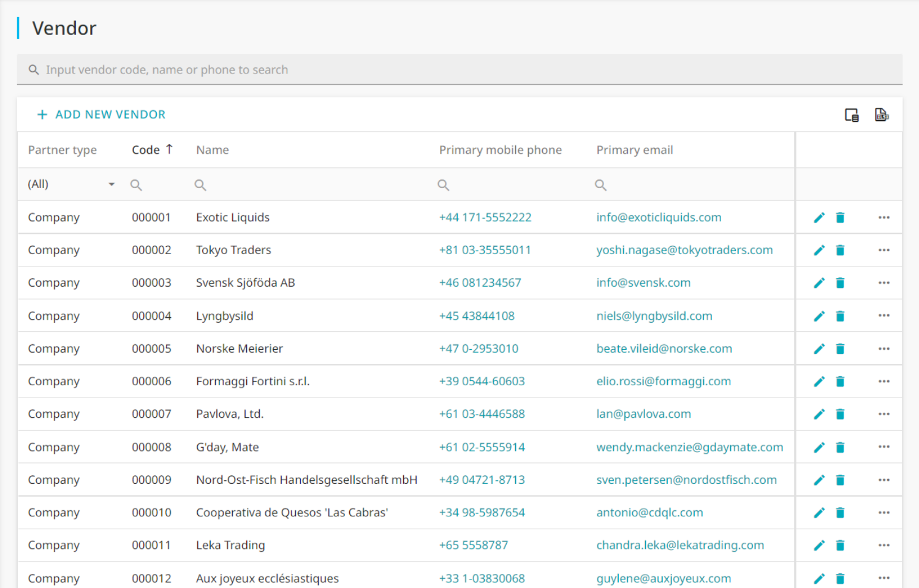Delete the Tokyo Traders row
The image size is (919, 588).
[841, 250]
